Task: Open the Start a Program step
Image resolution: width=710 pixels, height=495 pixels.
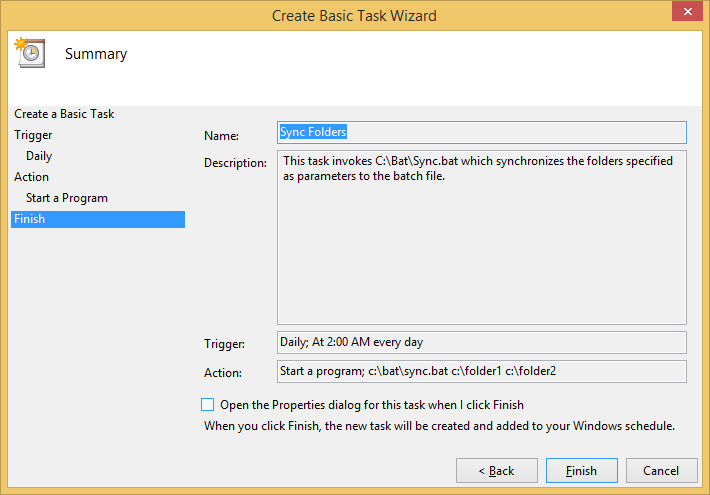Action: pyautogui.click(x=67, y=198)
